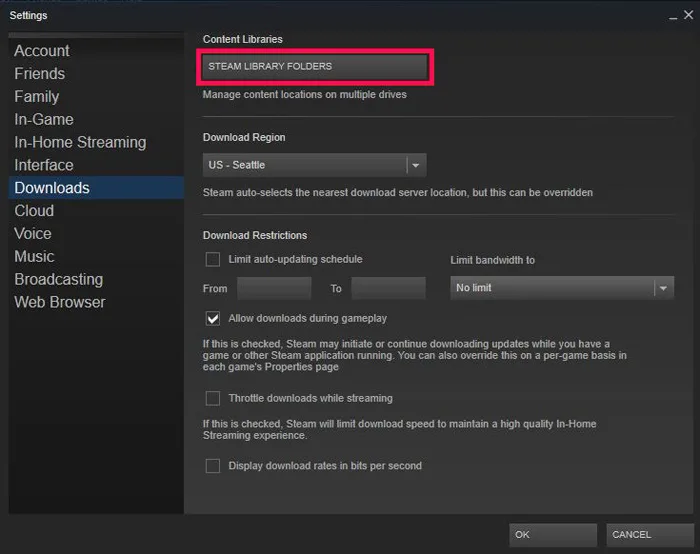Open Music settings section
This screenshot has width=700, height=554.
click(96, 256)
